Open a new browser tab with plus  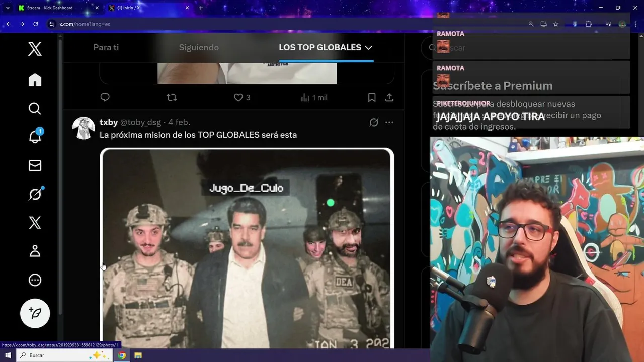201,8
